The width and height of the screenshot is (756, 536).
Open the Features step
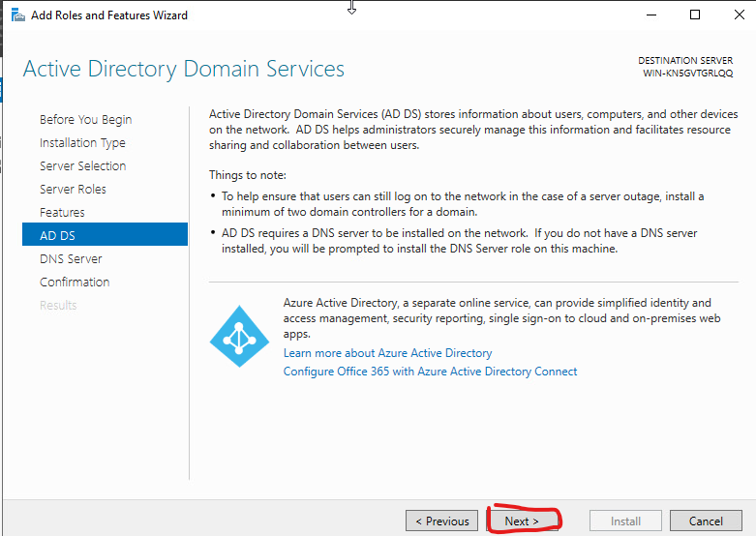[62, 212]
